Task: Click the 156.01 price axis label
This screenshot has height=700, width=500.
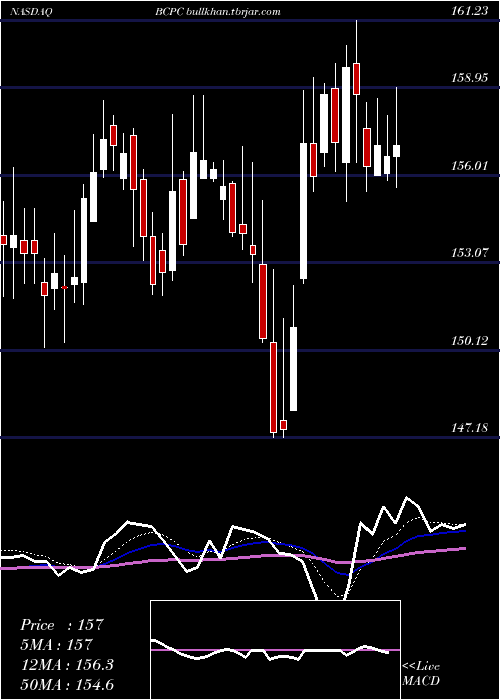Action: point(469,166)
